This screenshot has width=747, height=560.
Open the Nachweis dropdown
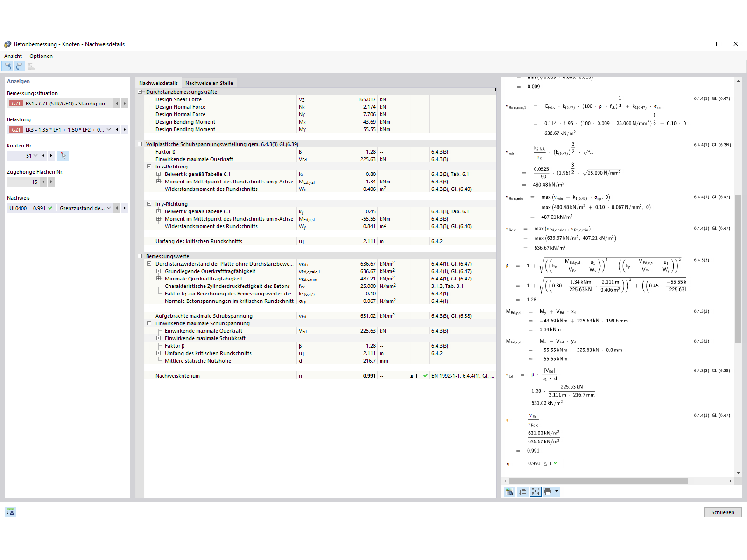[109, 208]
